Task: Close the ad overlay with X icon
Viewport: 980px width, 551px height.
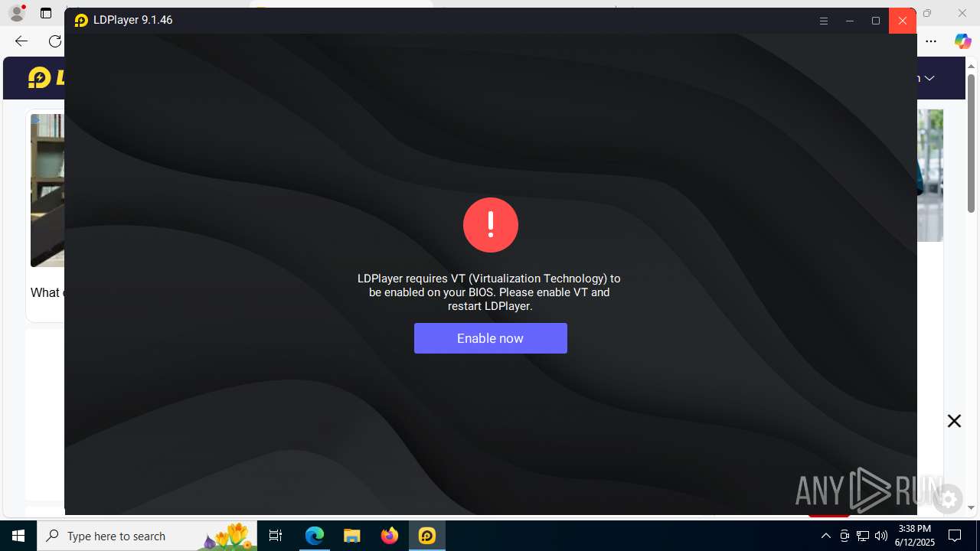Action: [x=954, y=421]
